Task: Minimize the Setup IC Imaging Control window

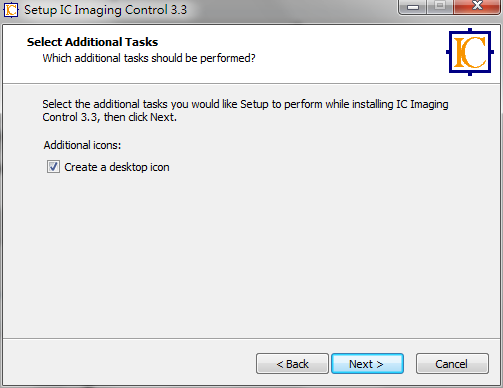Action: tap(413, 7)
